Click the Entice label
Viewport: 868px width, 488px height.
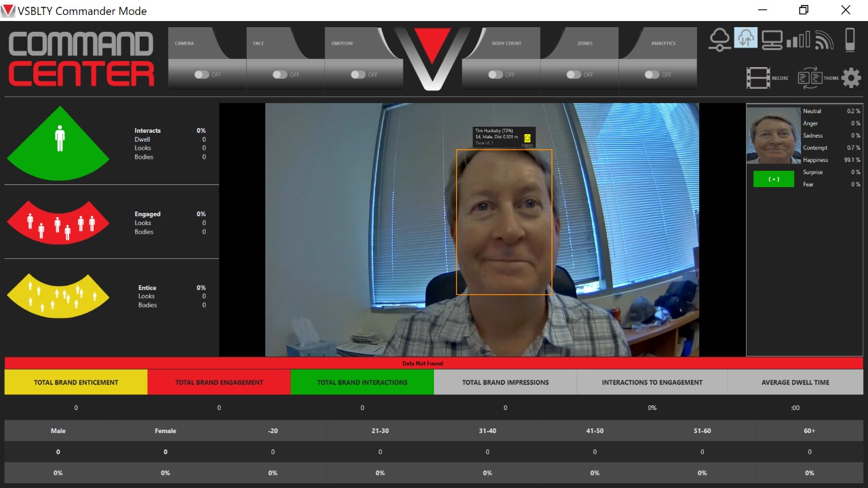(147, 287)
